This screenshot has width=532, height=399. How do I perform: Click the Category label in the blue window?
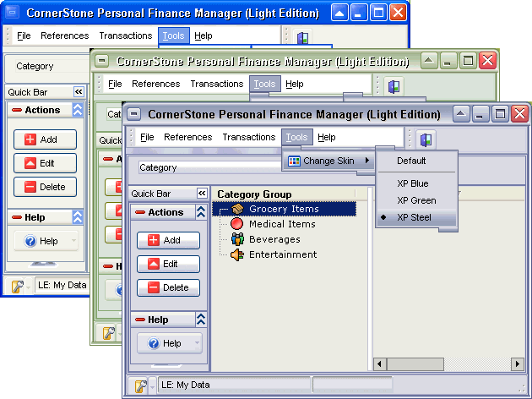(35, 66)
